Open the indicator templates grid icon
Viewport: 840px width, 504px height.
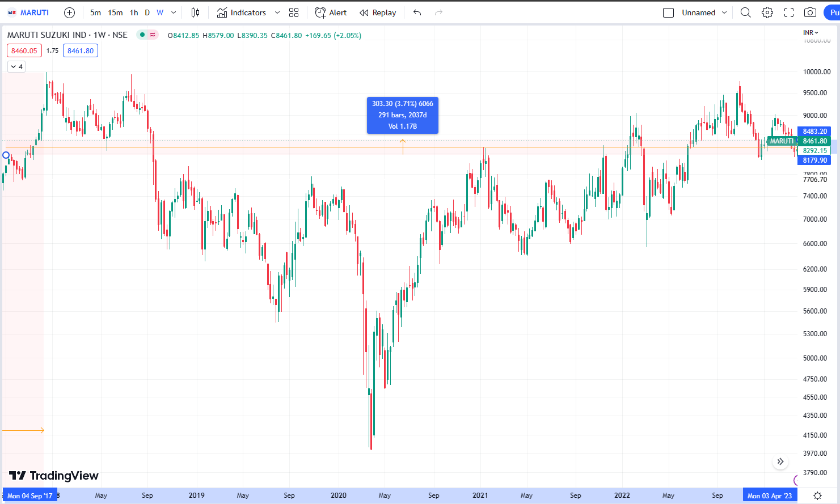tap(294, 12)
